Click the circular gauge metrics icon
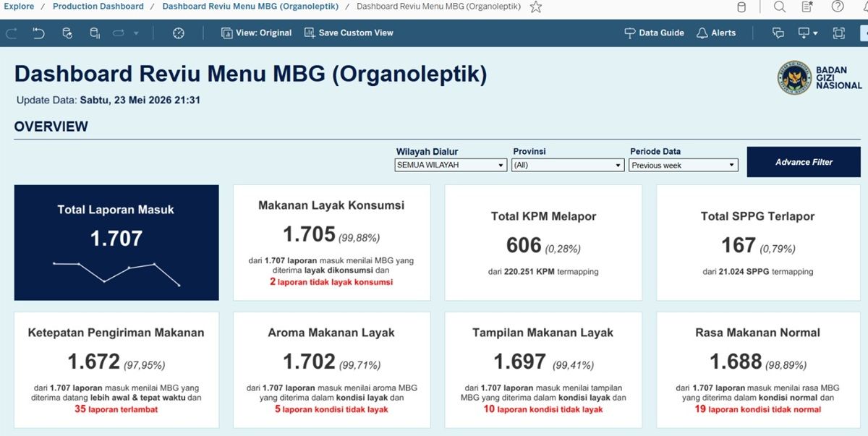868x436 pixels. pos(179,33)
